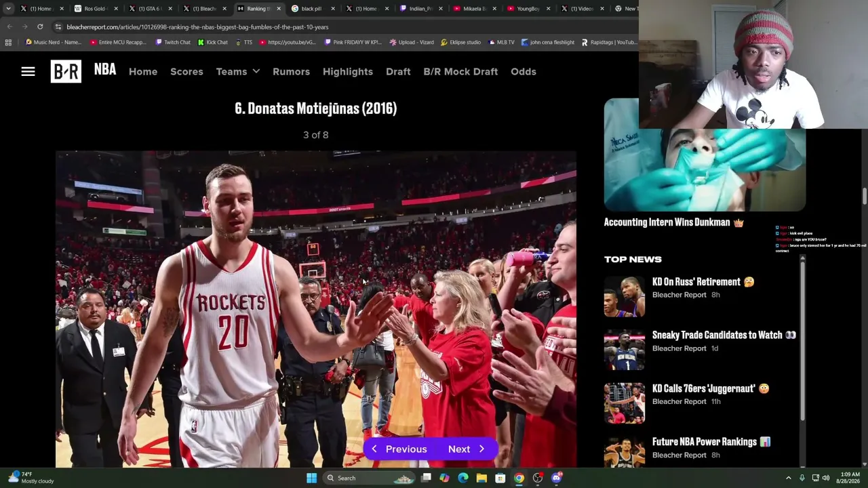Open the Eklipse studio bookmark
The height and width of the screenshot is (488, 868).
point(461,42)
